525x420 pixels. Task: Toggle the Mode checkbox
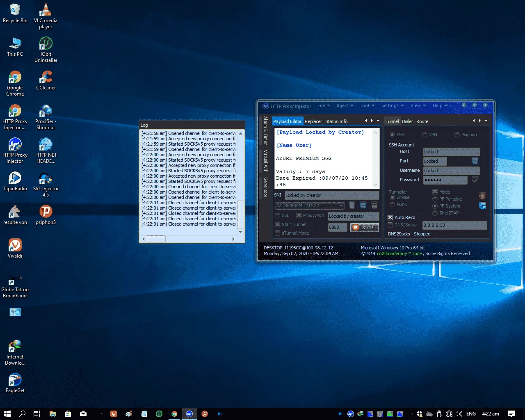pos(435,192)
